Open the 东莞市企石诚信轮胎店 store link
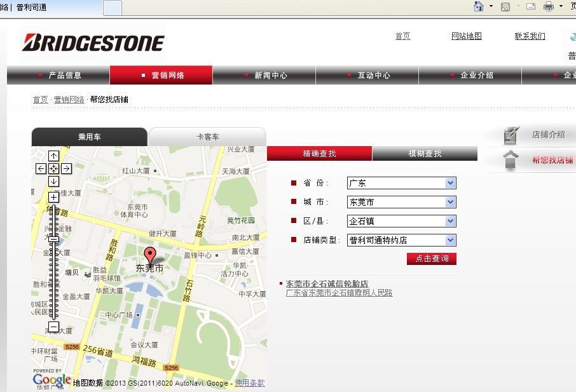 [x=327, y=283]
